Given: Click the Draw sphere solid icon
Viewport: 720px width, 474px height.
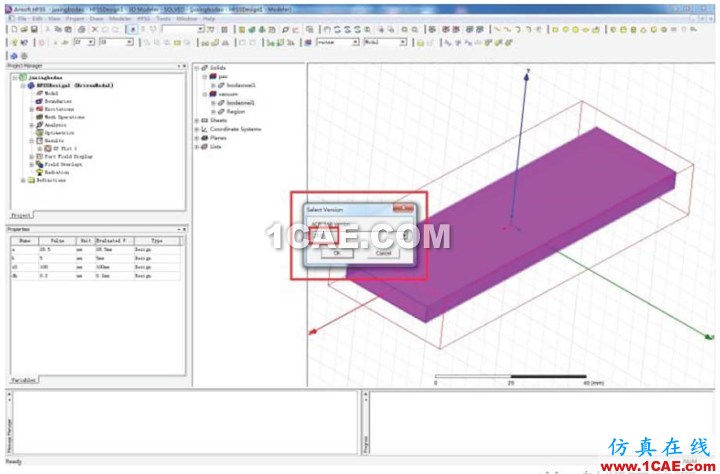Looking at the screenshot, I should (653, 29).
